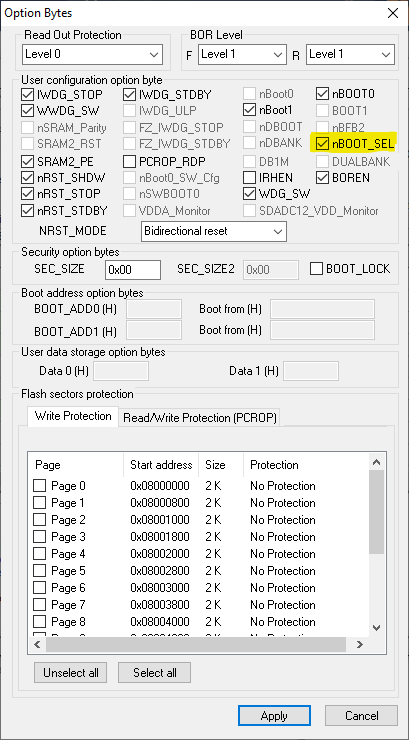Screen dimensions: 409x740
Task: Toggle nRST_STOP checkbox
Action: point(27,194)
